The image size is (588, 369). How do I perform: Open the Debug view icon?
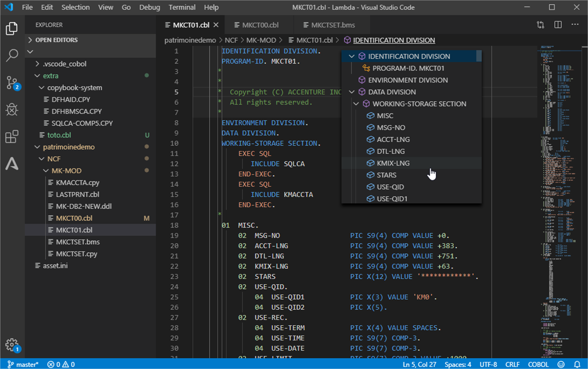tap(12, 110)
